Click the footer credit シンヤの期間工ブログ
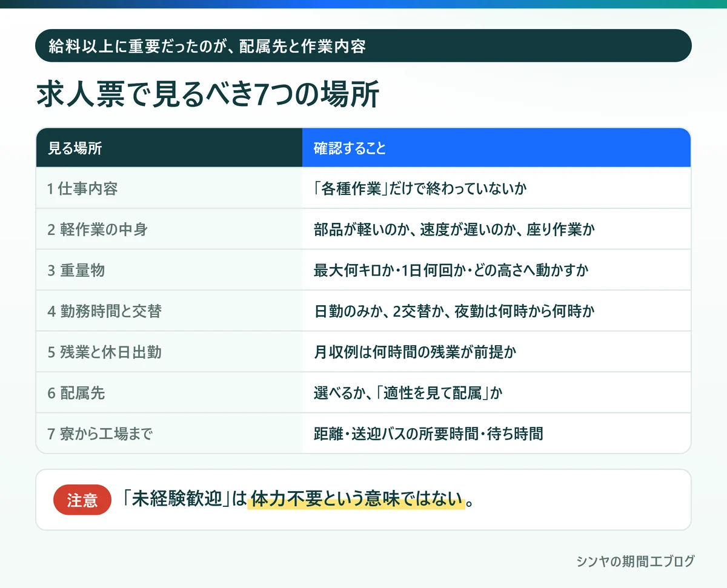Image resolution: width=727 pixels, height=588 pixels. coord(636,561)
